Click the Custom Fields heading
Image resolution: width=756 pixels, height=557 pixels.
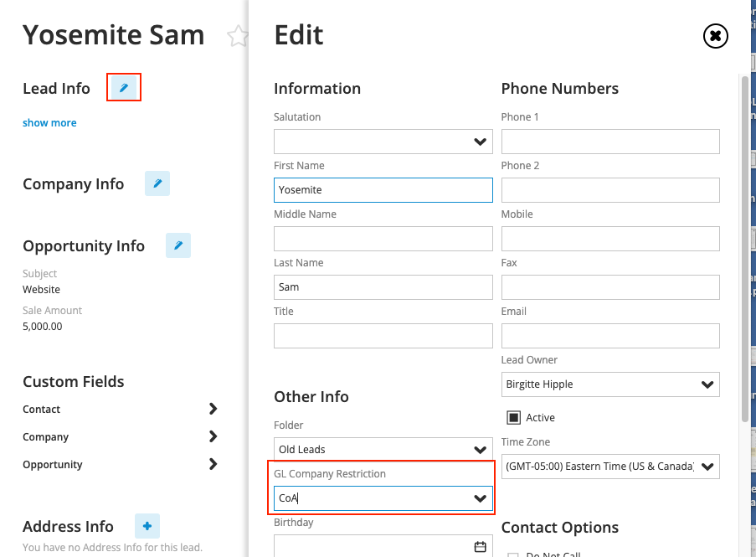click(74, 381)
